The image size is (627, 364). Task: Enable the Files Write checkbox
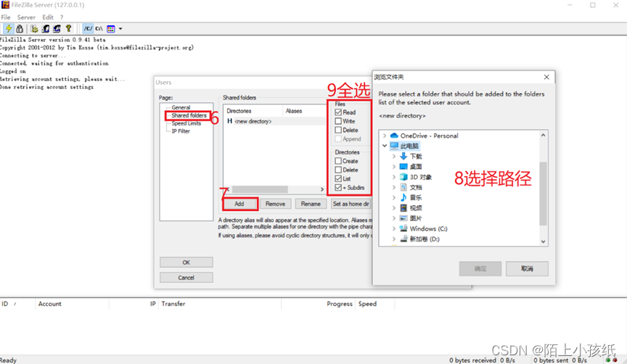point(338,121)
